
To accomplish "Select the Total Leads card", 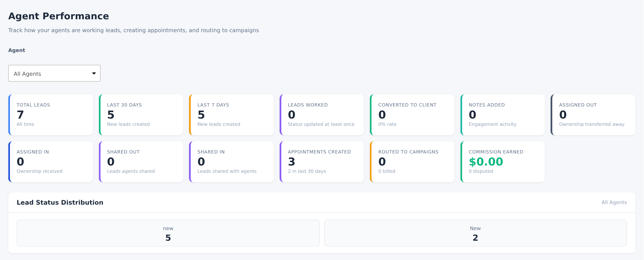I will tap(51, 115).
